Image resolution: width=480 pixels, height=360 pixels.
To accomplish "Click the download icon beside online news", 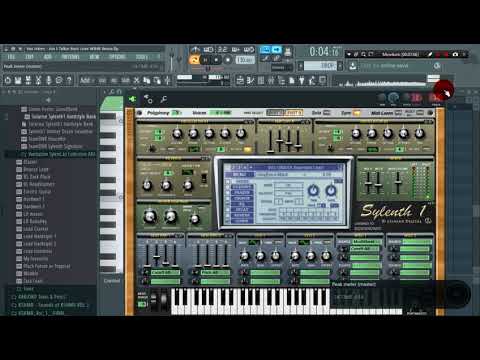I will point(353,66).
